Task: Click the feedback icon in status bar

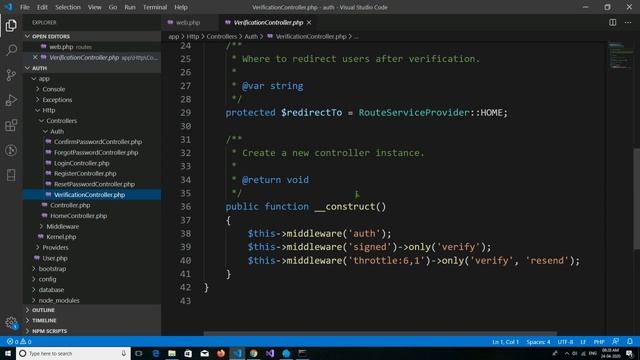Action: pos(616,341)
